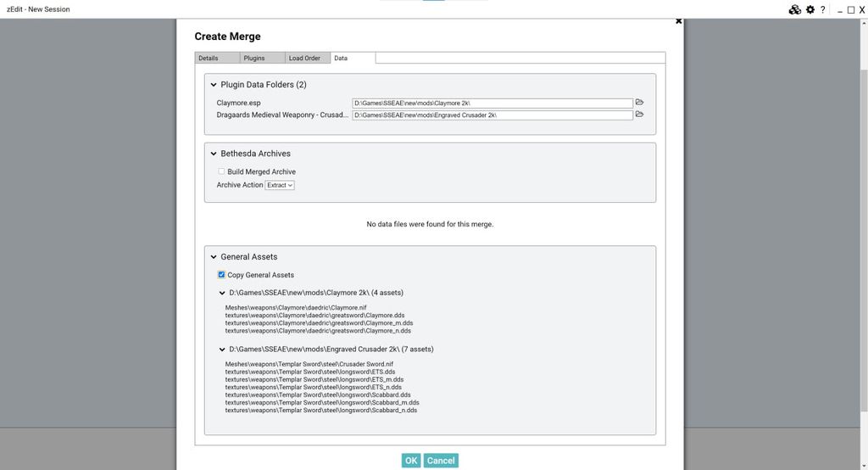Screen dimensions: 868x470
Task: Click the Cancel button
Action: [441, 461]
